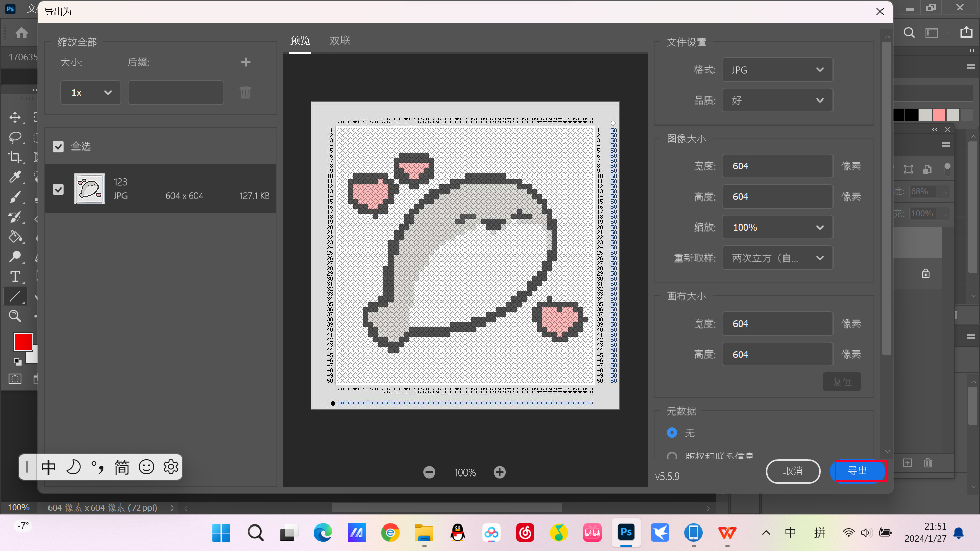The width and height of the screenshot is (980, 551).
Task: Open the workspace switcher icon
Action: tap(932, 33)
